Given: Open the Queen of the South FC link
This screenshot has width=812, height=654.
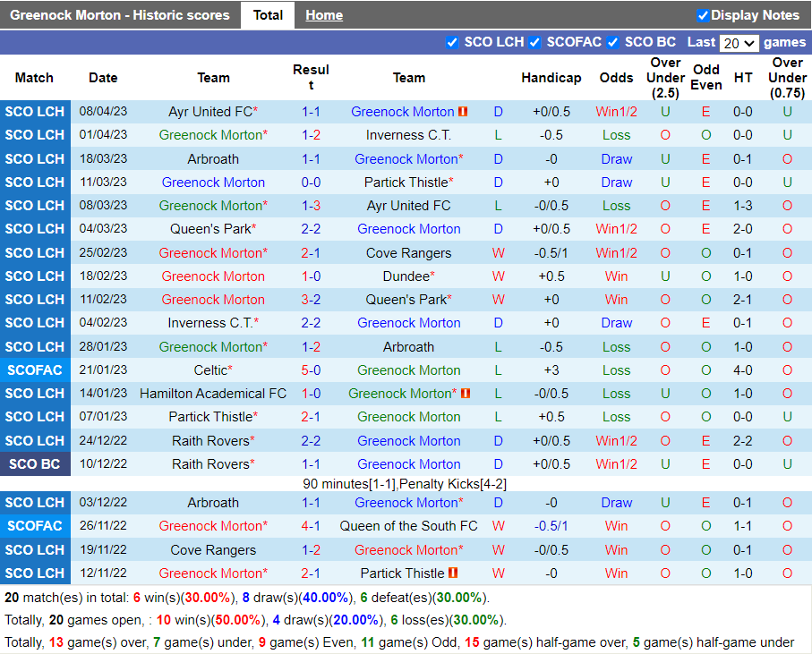Looking at the screenshot, I should coord(408,526).
